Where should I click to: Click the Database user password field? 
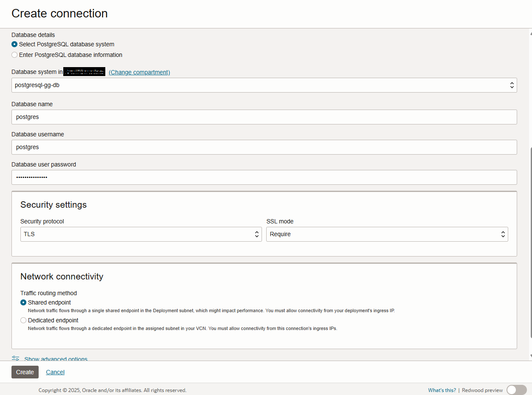point(264,177)
